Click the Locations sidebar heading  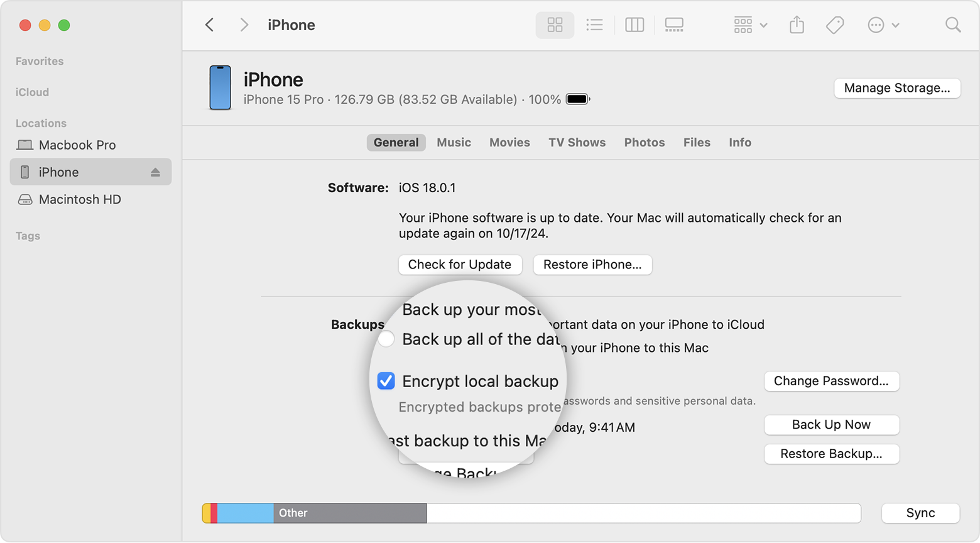41,123
